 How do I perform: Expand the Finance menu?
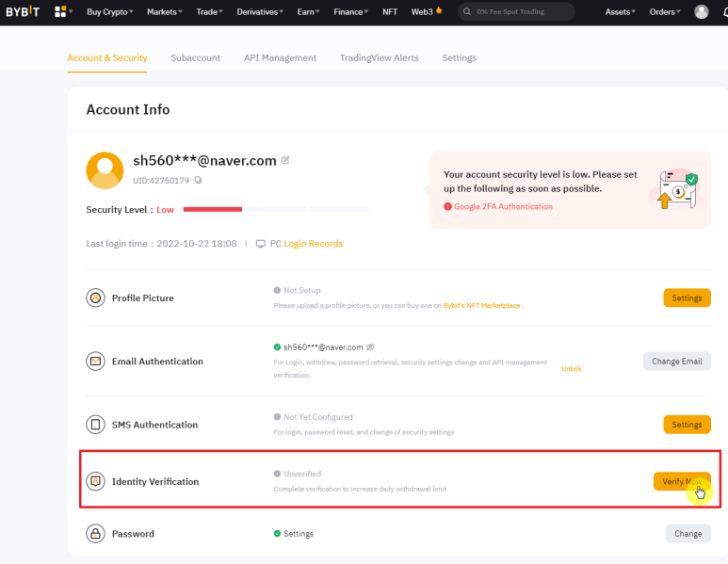[x=350, y=11]
